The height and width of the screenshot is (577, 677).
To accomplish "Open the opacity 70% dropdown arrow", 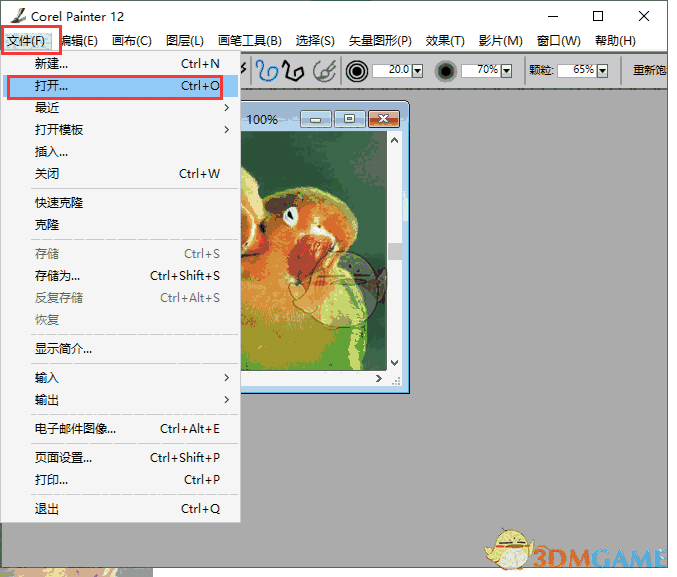I will point(506,71).
